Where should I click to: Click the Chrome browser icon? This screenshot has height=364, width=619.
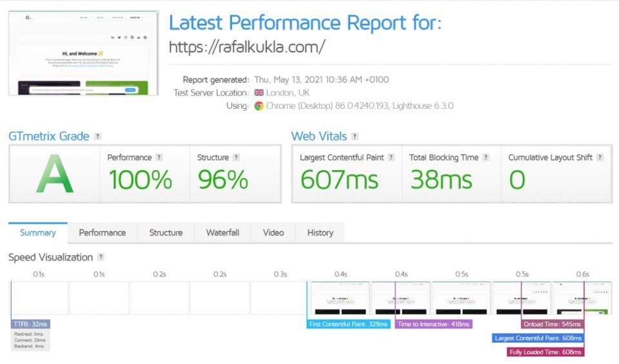(259, 106)
